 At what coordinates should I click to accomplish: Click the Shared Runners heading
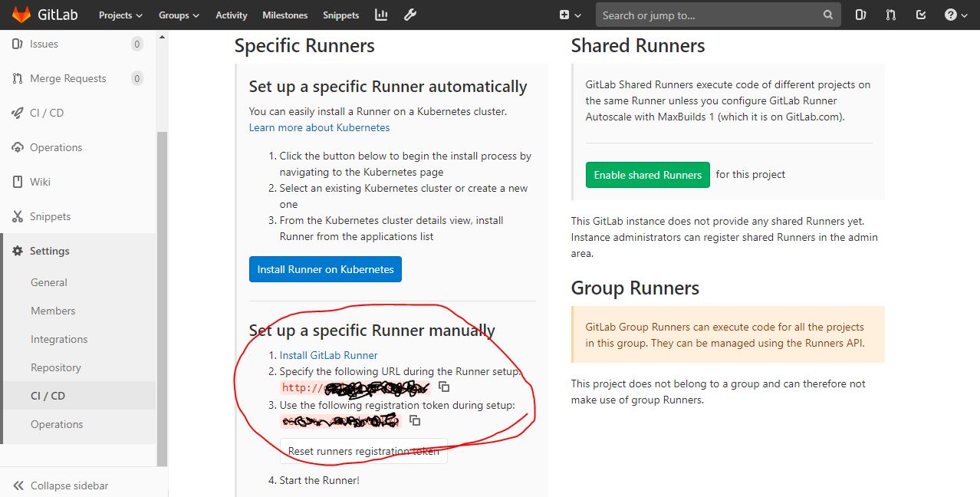click(x=638, y=46)
